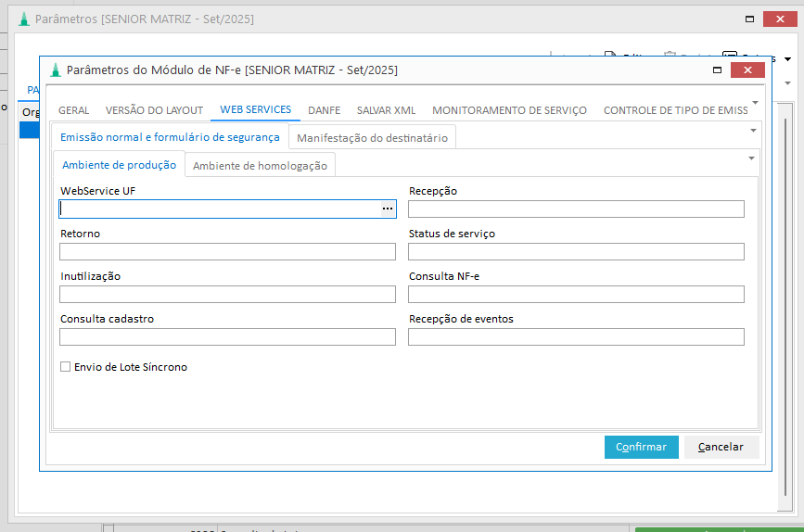This screenshot has width=804, height=532.
Task: Open WebService UF lookup ellipsis button
Action: tap(388, 209)
